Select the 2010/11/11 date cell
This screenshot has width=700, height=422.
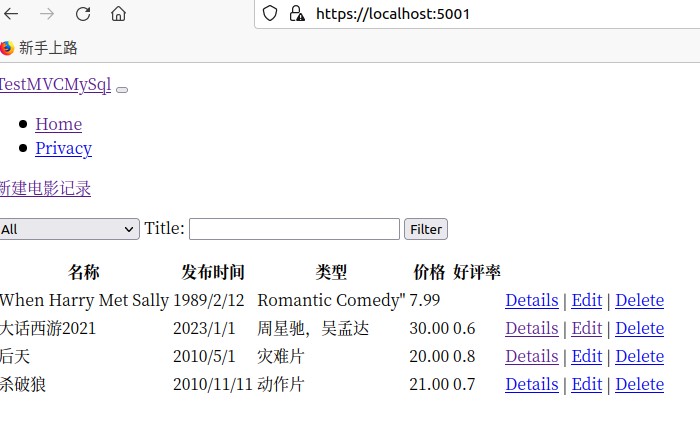(x=213, y=384)
